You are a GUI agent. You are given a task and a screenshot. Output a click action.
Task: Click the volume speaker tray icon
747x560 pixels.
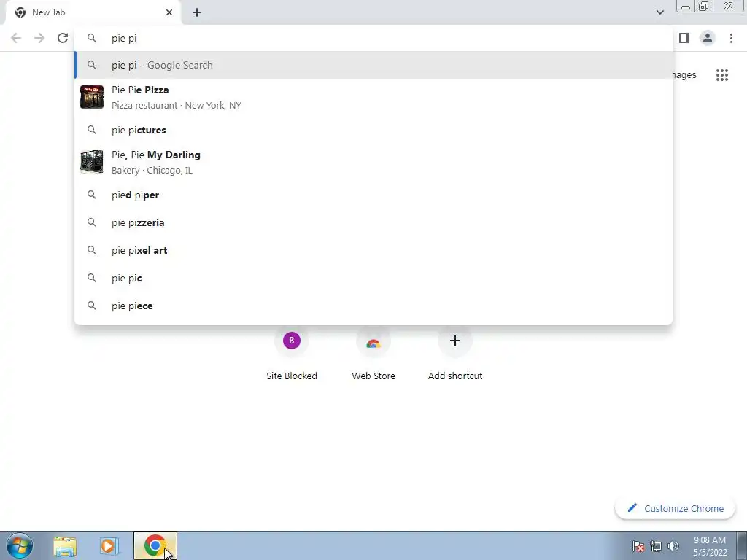pos(673,546)
